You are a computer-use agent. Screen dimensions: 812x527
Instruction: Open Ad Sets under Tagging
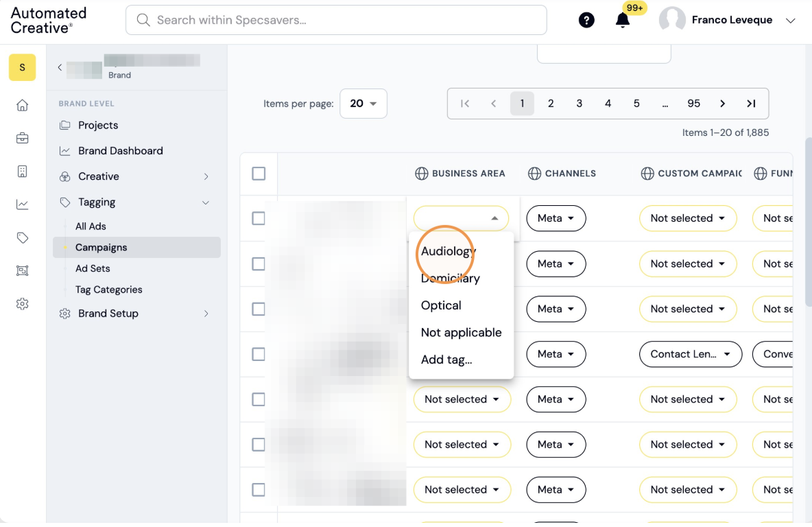coord(93,268)
